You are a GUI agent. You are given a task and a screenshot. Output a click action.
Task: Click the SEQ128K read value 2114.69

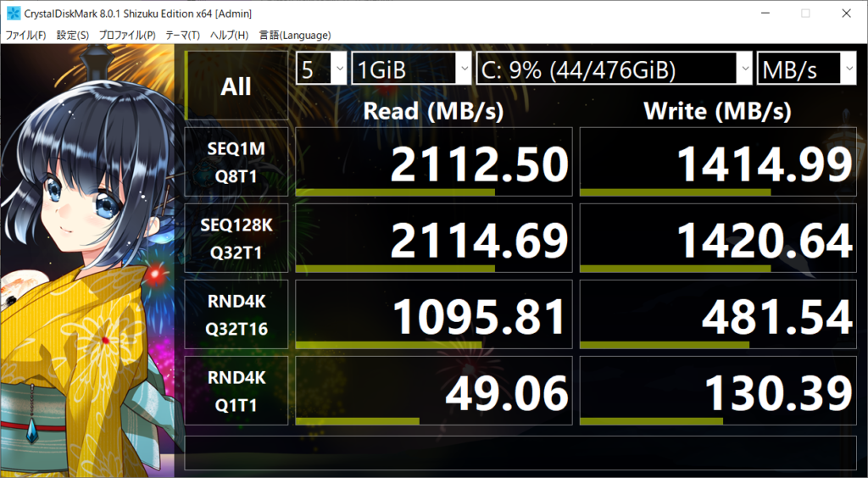[x=434, y=238]
